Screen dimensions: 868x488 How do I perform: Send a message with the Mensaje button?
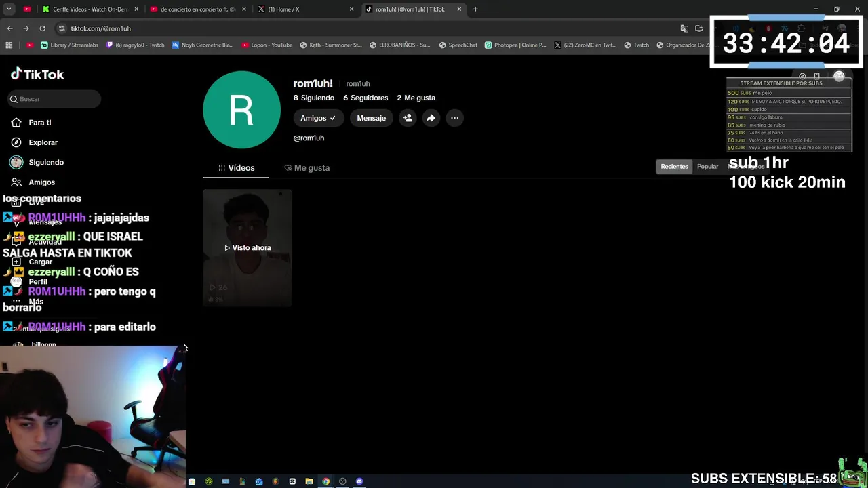click(x=371, y=118)
